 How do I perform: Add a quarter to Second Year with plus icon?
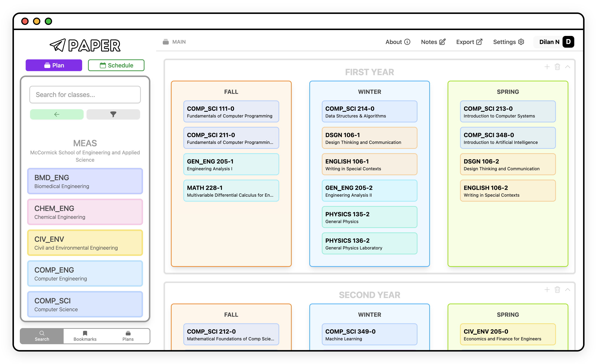click(547, 290)
